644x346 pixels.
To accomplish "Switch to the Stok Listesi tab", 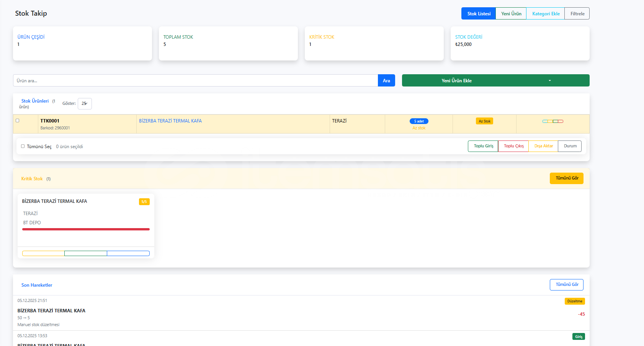I will click(479, 14).
